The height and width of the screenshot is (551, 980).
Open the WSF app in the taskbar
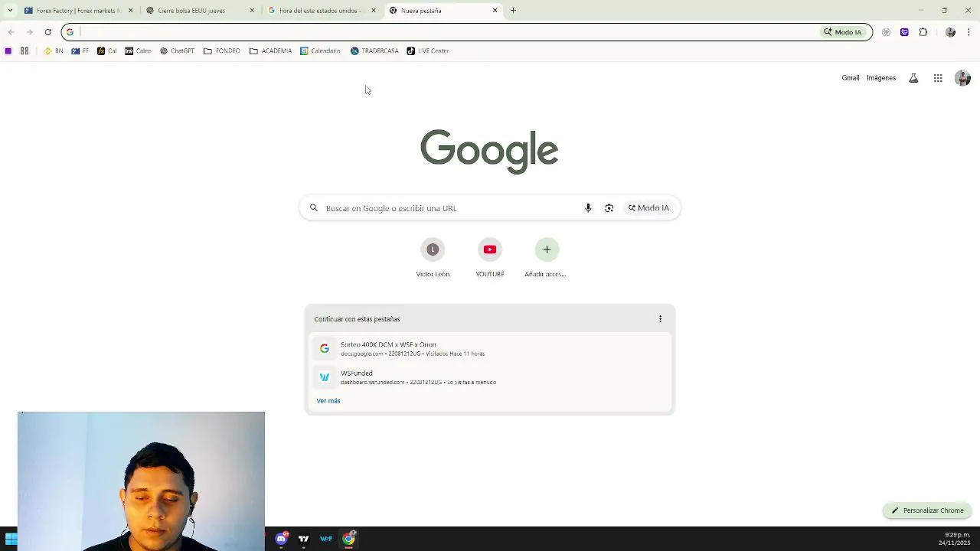coord(326,539)
